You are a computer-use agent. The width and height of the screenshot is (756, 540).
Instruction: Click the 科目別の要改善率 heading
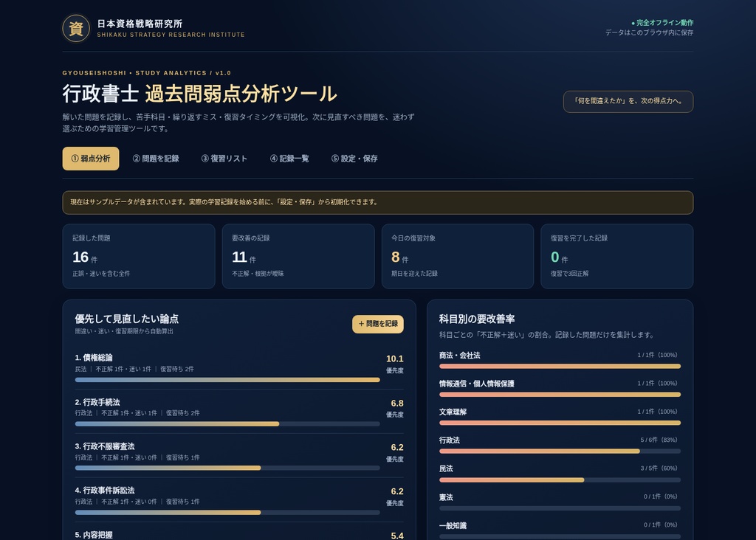point(477,319)
